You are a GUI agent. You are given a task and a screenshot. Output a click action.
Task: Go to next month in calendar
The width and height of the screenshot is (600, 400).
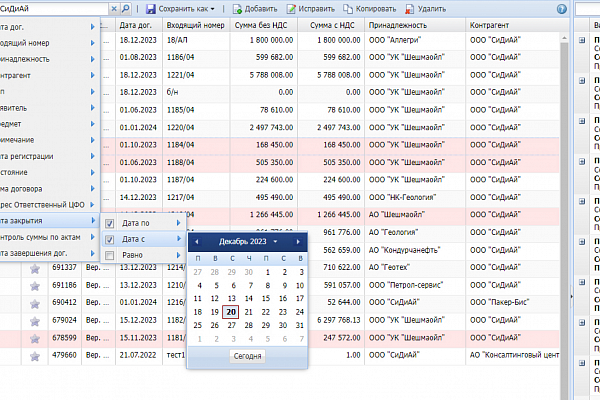coord(298,242)
